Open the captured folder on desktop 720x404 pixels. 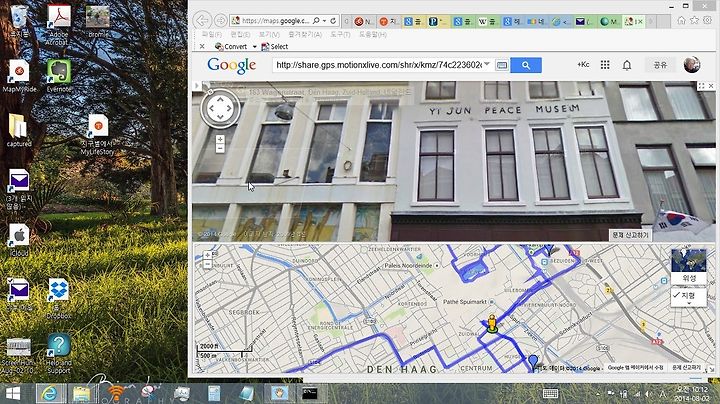click(19, 131)
